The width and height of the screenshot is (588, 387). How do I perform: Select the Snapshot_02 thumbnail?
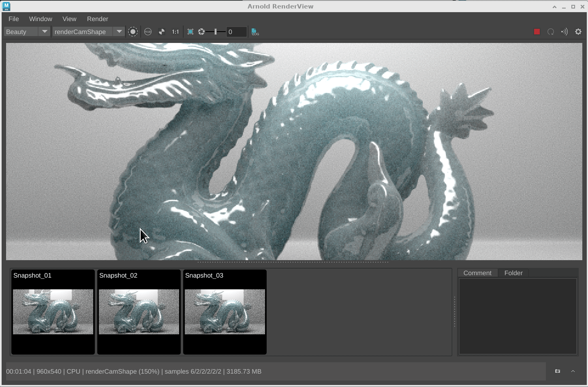139,312
